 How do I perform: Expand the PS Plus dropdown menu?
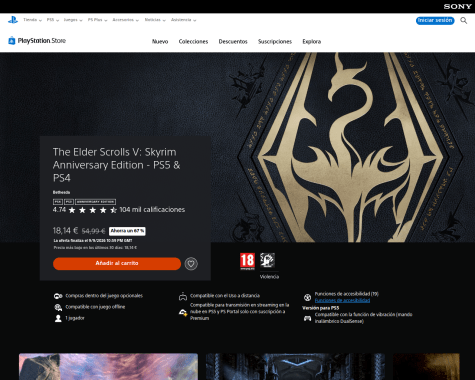tap(97, 20)
